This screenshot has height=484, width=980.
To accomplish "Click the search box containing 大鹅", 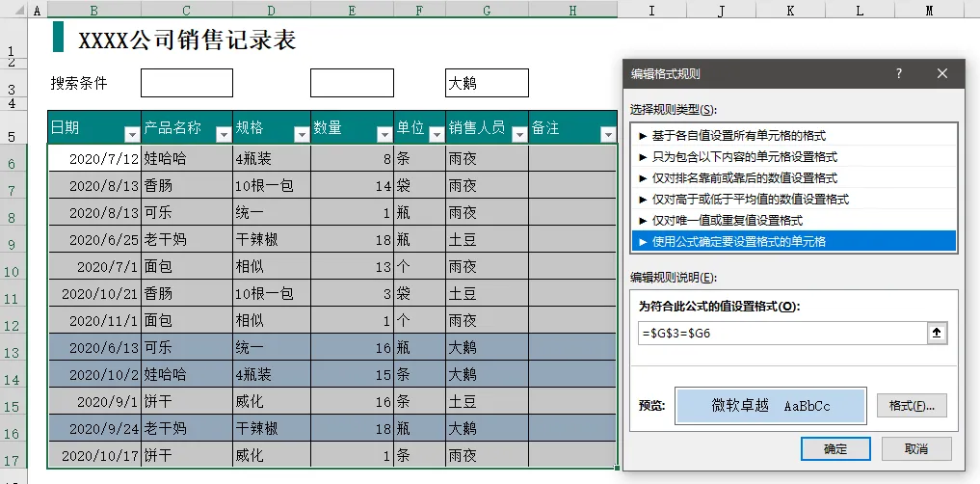I will (487, 83).
